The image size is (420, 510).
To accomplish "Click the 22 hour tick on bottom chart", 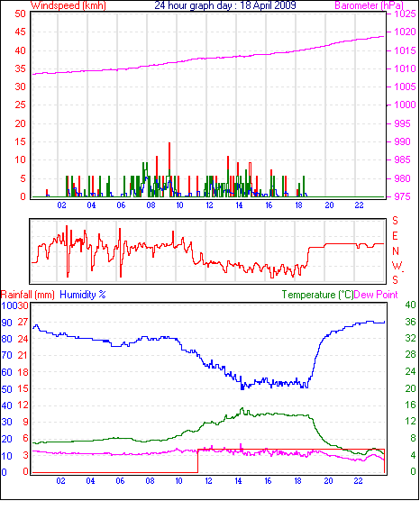I will coord(358,481).
